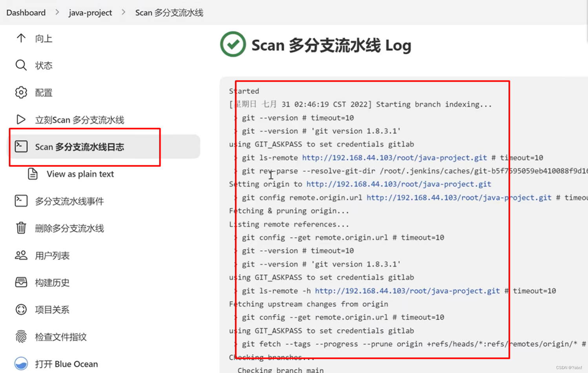Click the up arrow icon beside 向上
This screenshot has width=588, height=373.
click(x=21, y=38)
